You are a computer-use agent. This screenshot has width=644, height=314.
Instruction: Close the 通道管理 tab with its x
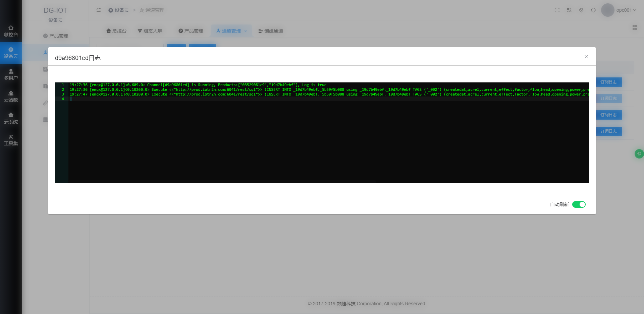(x=246, y=31)
